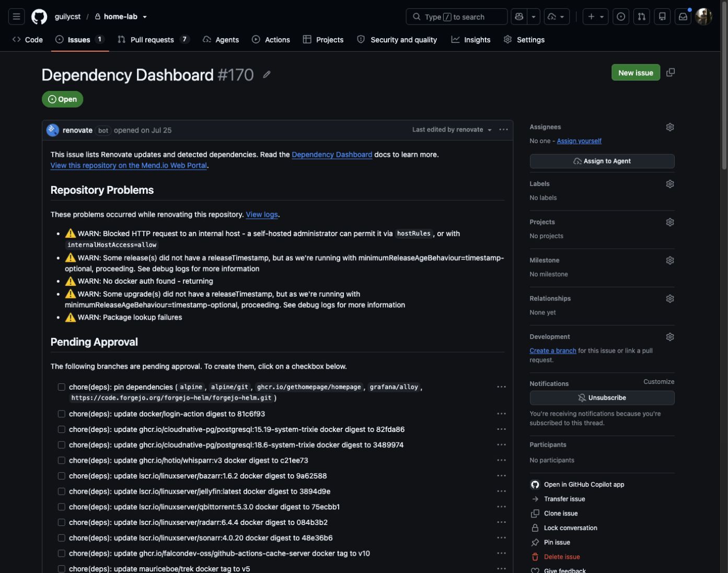This screenshot has height=573, width=728.
Task: Click the Assign to Agent button
Action: (602, 161)
